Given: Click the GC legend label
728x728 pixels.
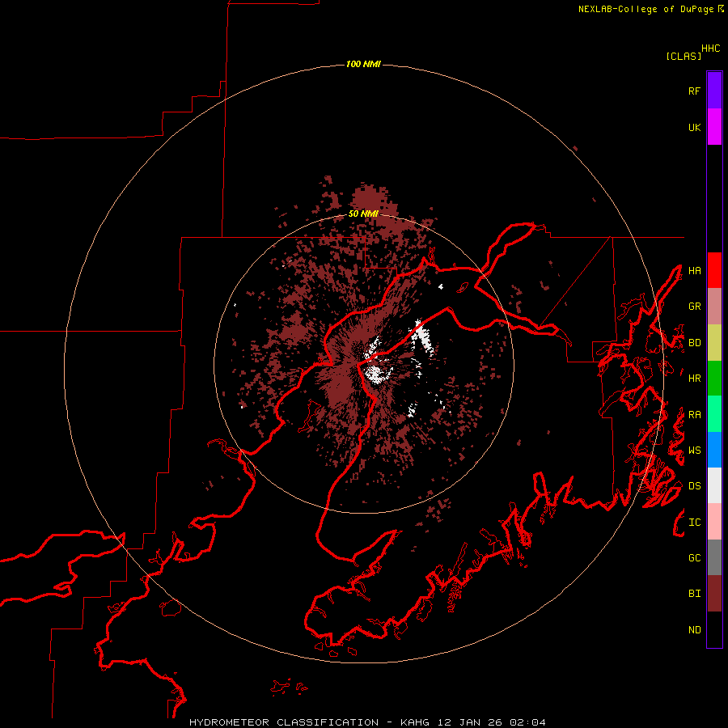Looking at the screenshot, I should (x=695, y=558).
